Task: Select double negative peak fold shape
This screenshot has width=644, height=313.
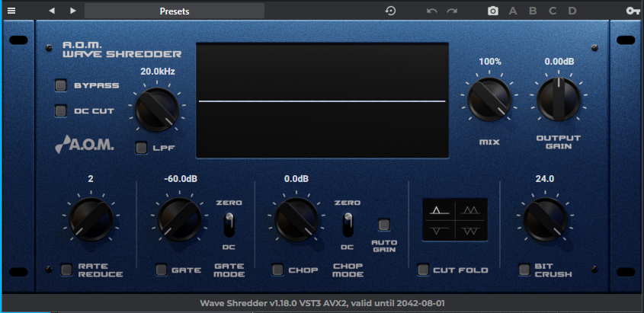Action: click(471, 231)
